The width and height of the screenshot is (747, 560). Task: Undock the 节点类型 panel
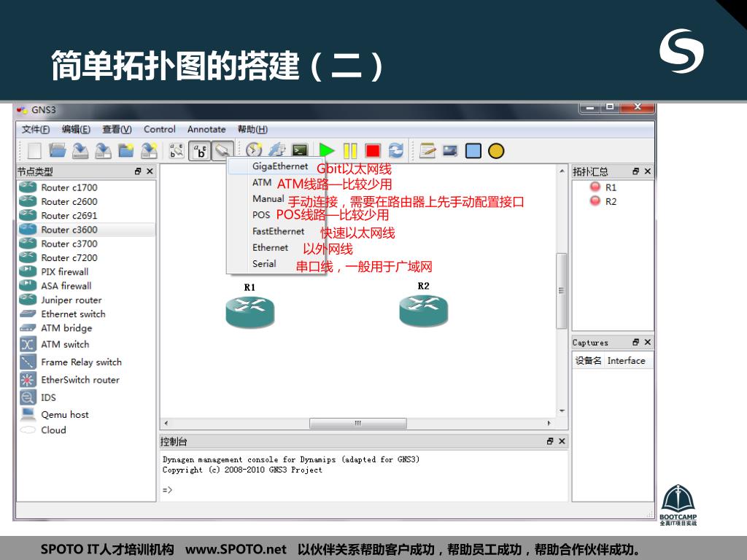tap(138, 171)
